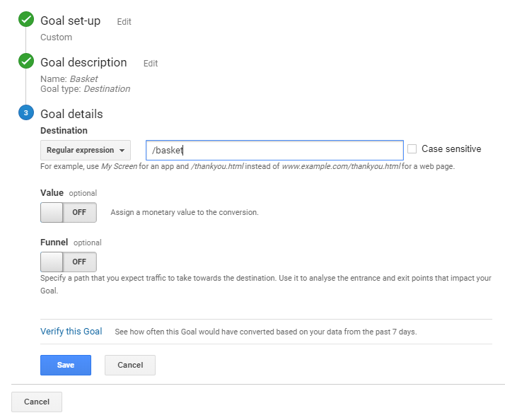Image resolution: width=505 pixels, height=420 pixels.
Task: Edit the Goal set-up section
Action: coord(124,22)
